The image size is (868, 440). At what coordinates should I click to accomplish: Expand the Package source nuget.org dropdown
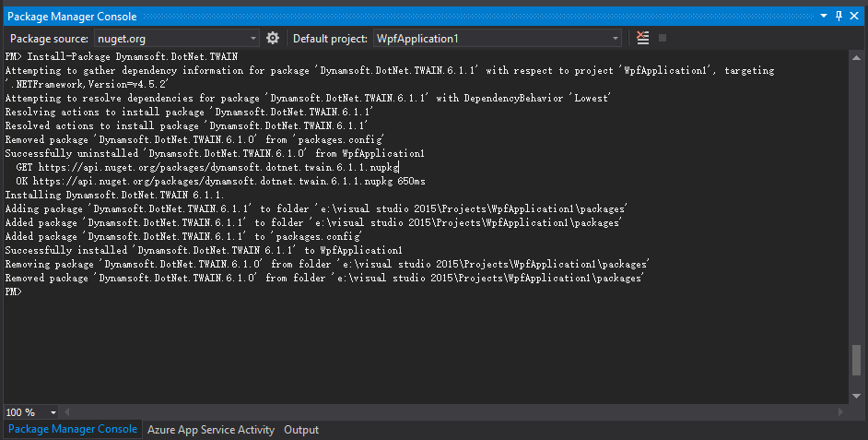[x=253, y=38]
